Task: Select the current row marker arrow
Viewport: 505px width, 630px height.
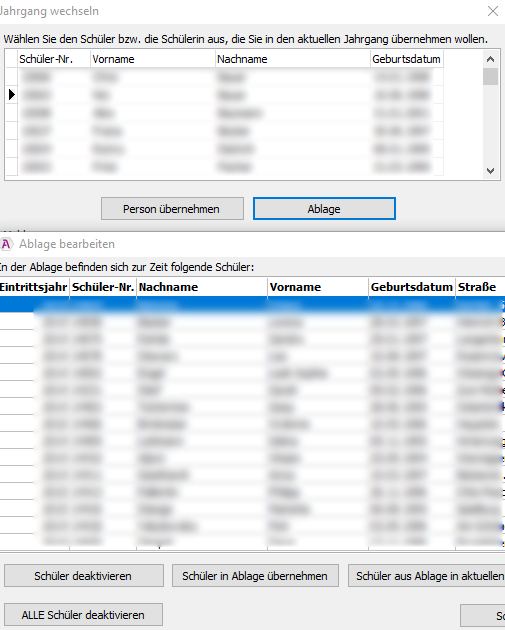Action: coord(12,95)
